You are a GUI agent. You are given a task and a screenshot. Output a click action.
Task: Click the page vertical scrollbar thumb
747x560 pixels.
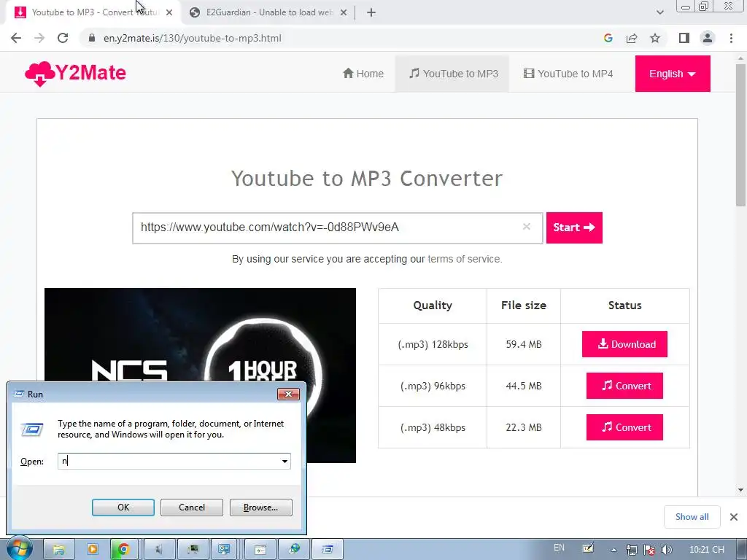coord(741,133)
